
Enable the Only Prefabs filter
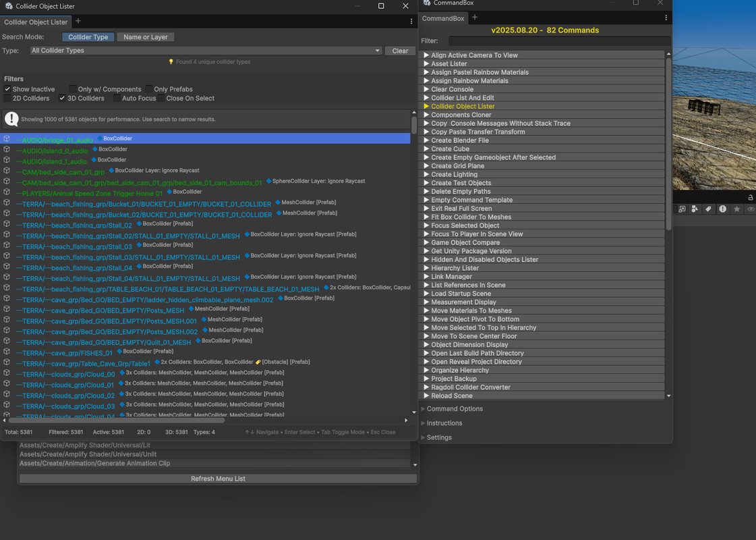click(x=149, y=89)
